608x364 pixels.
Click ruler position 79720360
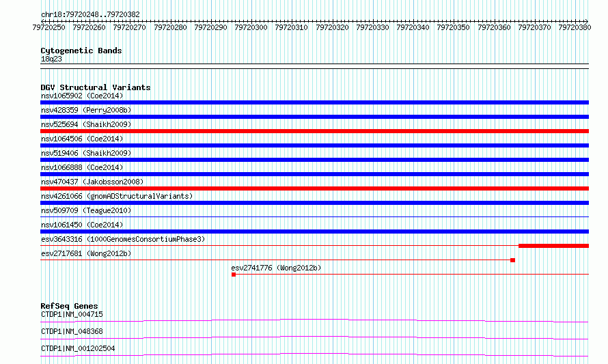click(x=494, y=27)
